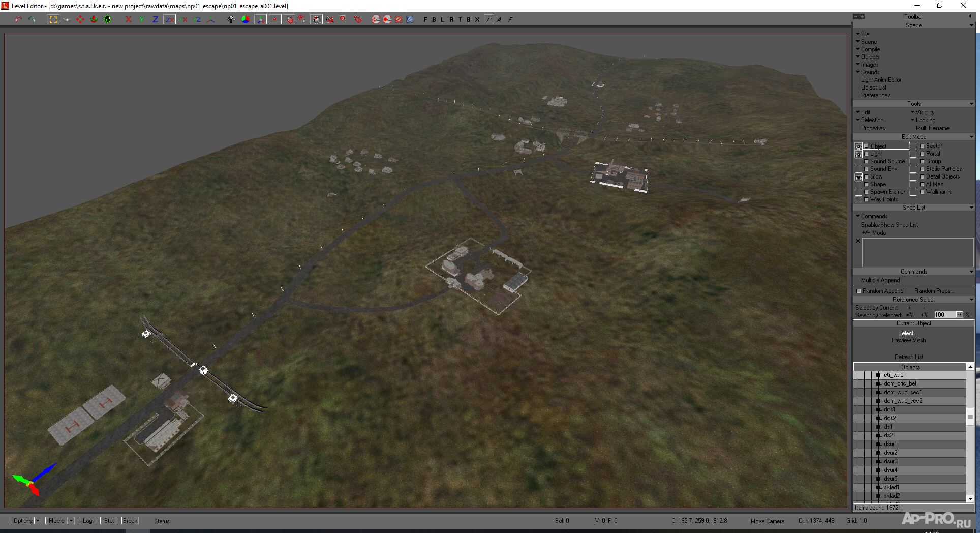
Task: Collapse the Reference Select section
Action: (x=971, y=300)
